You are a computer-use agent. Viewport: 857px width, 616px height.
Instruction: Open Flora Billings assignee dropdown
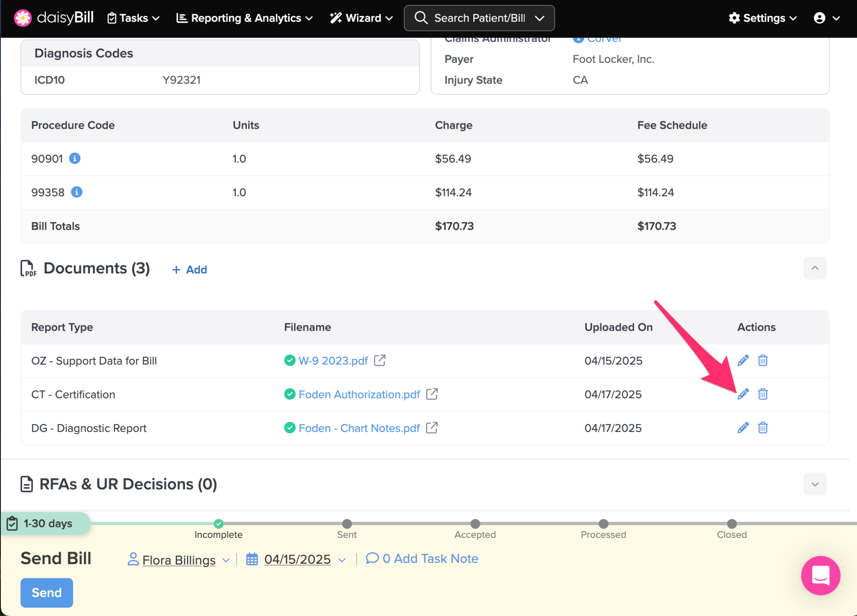(x=179, y=560)
